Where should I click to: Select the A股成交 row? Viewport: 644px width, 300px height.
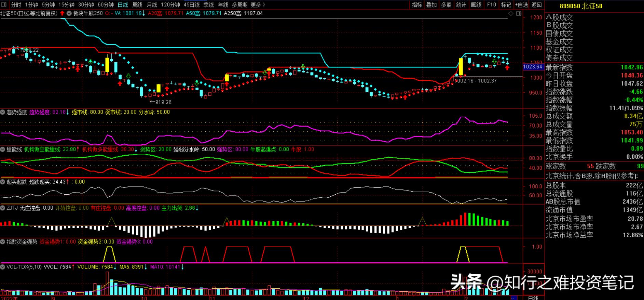coord(559,17)
